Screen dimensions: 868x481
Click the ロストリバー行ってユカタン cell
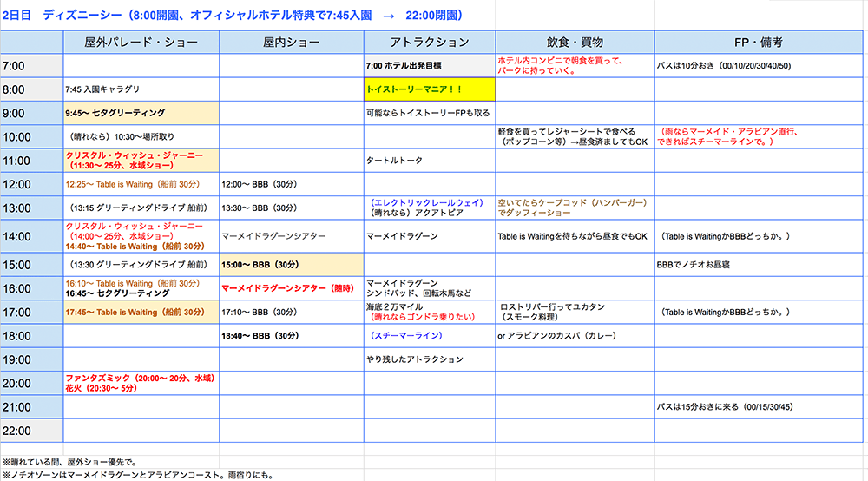coord(575,312)
